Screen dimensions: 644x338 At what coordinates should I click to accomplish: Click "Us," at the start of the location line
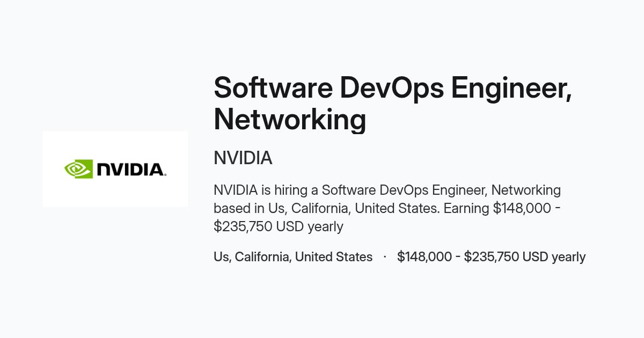pyautogui.click(x=223, y=257)
